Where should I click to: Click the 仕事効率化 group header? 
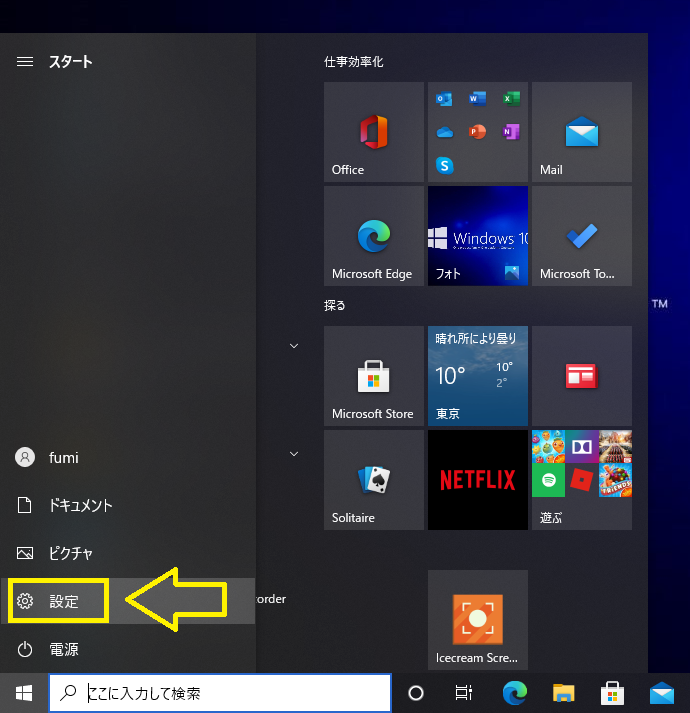pyautogui.click(x=353, y=62)
